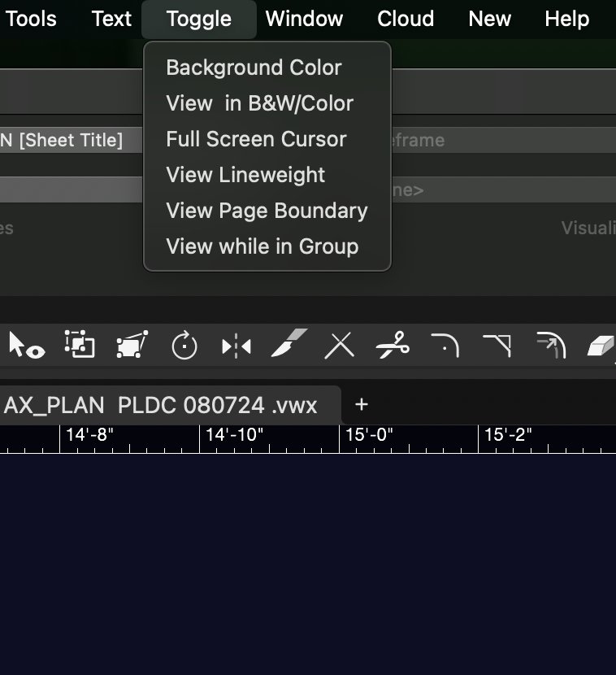
Task: Activate the Clip scissors tool
Action: coord(393,346)
